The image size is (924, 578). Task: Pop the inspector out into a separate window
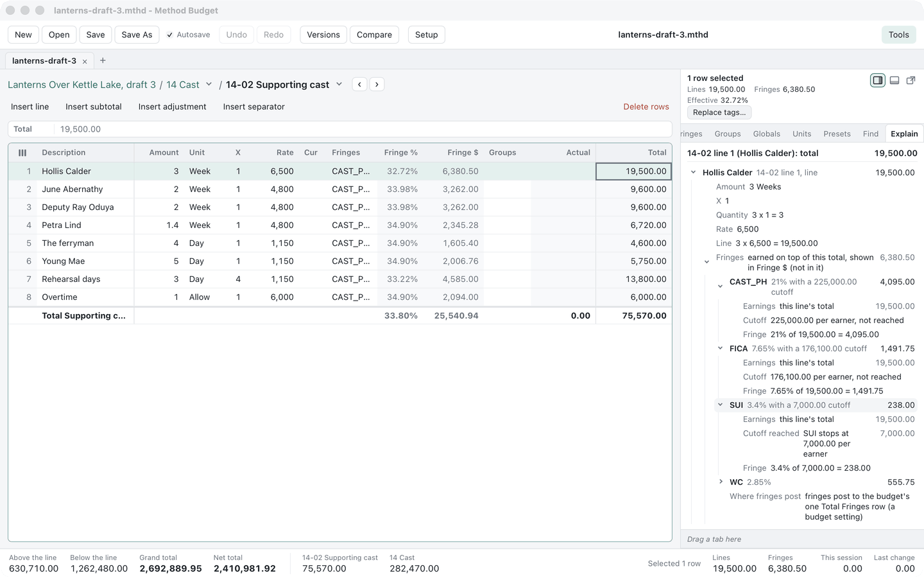click(911, 80)
